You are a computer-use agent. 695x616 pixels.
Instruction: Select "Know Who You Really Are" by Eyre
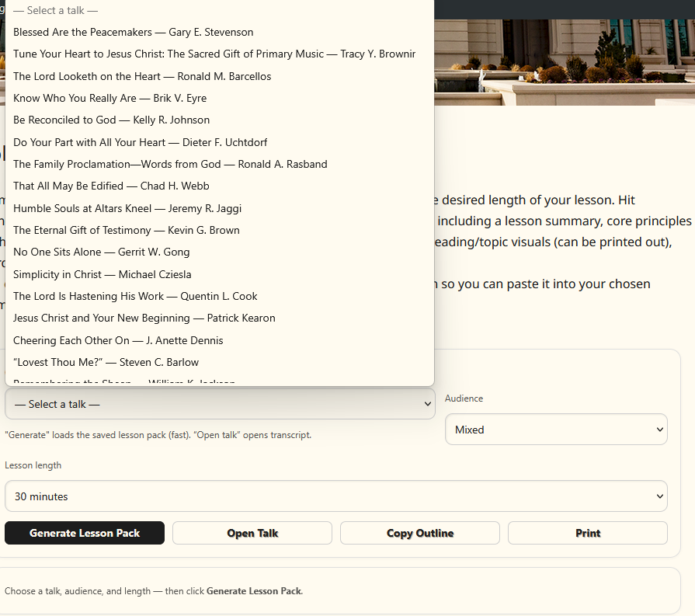pos(109,98)
